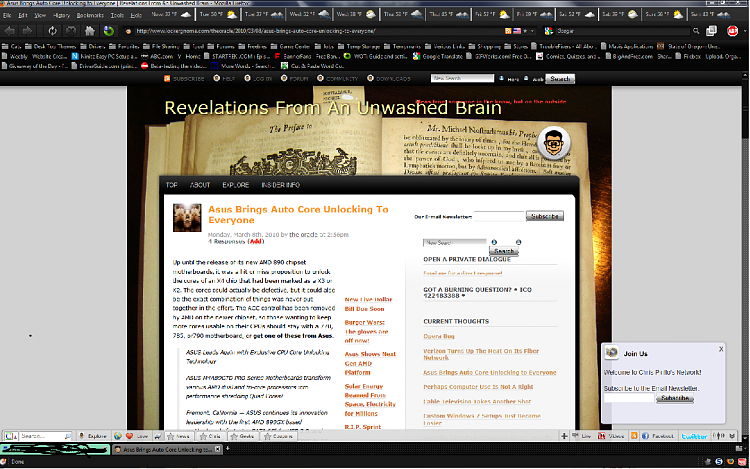
Task: Open the Verizon Turns Up The Heat link
Action: [481, 354]
